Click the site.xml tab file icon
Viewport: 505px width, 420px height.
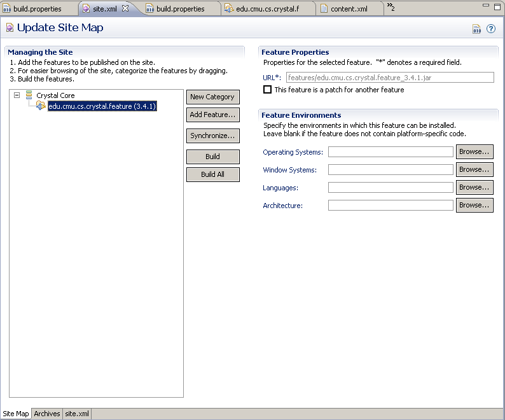[x=86, y=9]
